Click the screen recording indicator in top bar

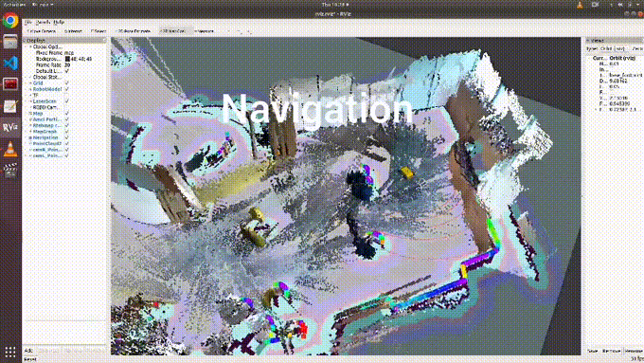pos(595,5)
